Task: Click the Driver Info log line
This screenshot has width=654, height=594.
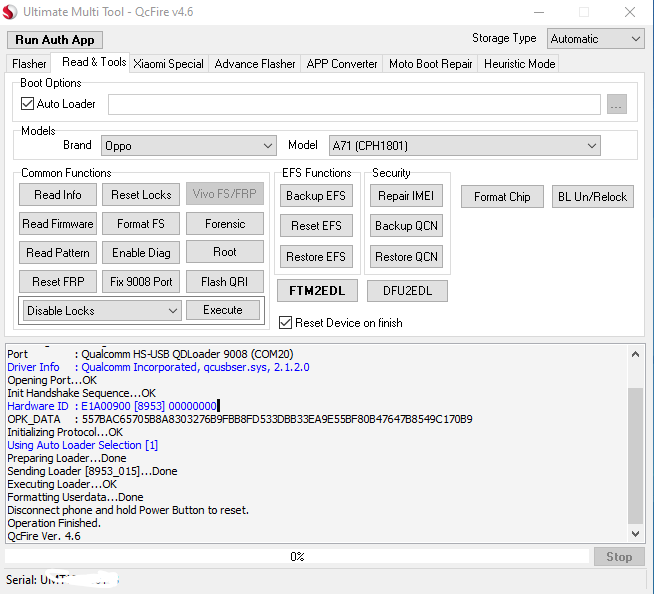Action: point(158,367)
